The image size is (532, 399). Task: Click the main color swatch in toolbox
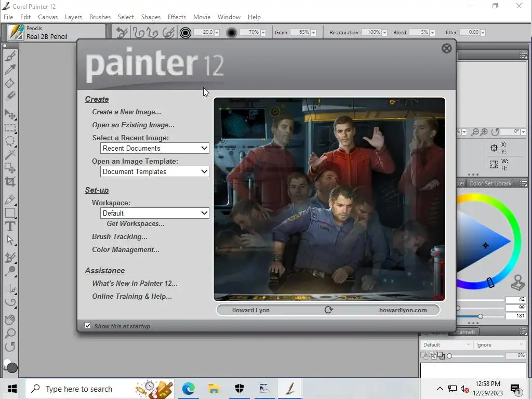pyautogui.click(x=12, y=368)
